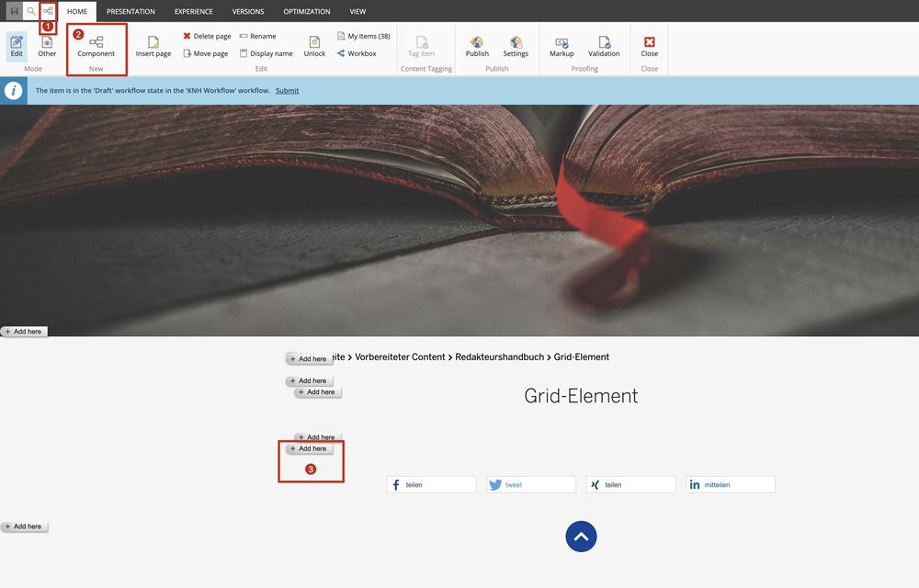Toggle Edit mode in ribbon

click(17, 46)
